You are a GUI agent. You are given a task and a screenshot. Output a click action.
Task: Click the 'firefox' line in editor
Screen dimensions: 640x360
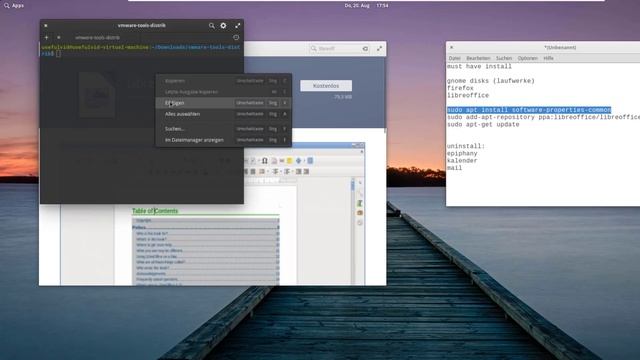460,88
